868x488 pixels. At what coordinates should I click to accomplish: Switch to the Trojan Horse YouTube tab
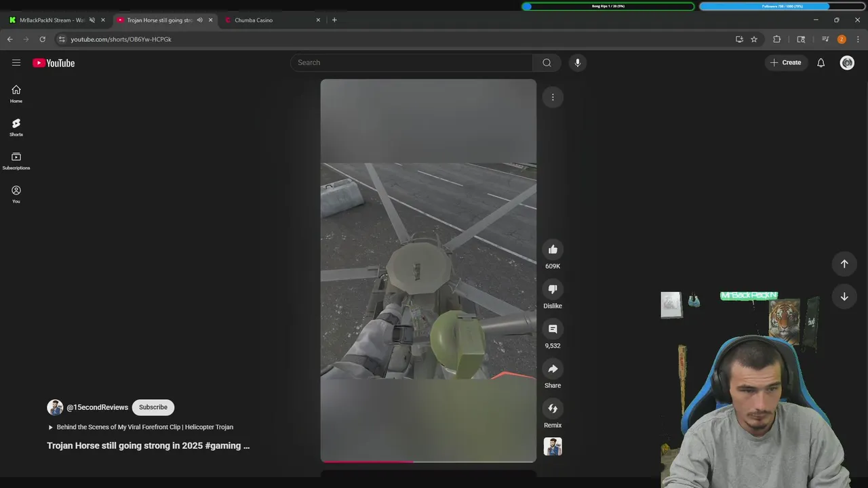click(159, 20)
